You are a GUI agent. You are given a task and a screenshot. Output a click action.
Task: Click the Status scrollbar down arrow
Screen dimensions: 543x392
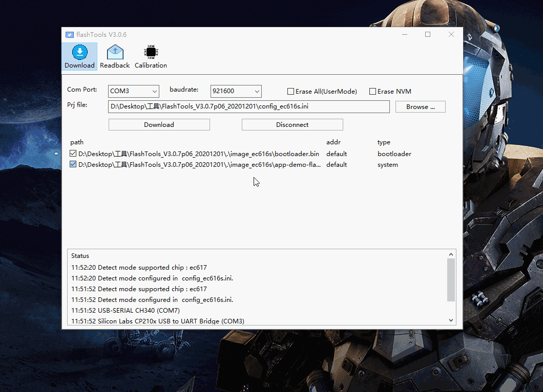(x=451, y=320)
